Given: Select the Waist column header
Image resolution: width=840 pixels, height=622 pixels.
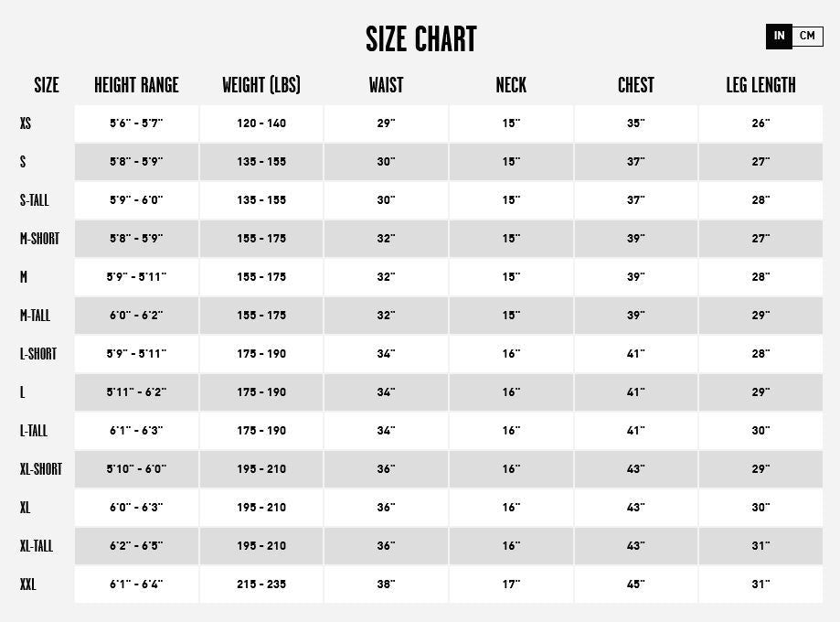Looking at the screenshot, I should [386, 85].
